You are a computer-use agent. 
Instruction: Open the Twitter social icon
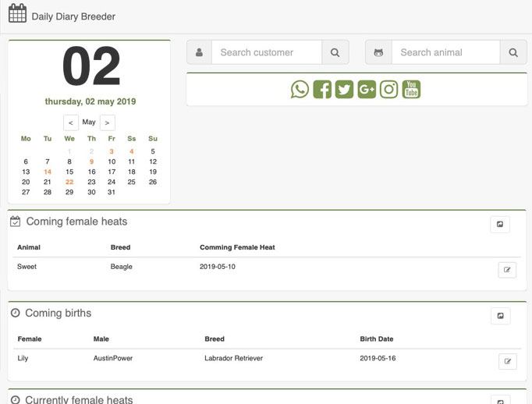pos(344,90)
